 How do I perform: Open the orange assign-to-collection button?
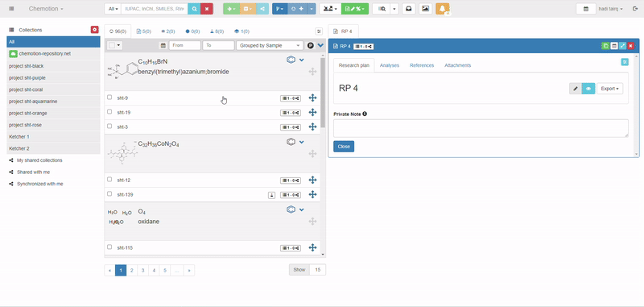(248, 9)
